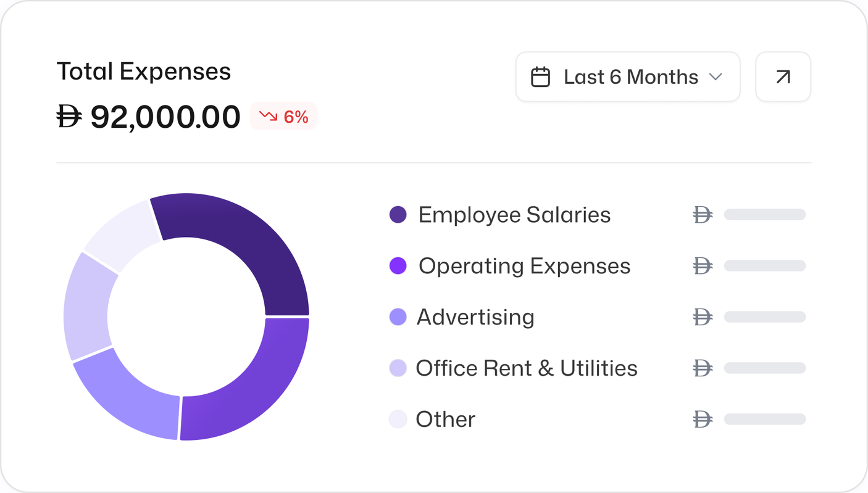This screenshot has width=868, height=493.
Task: Click the currency symbol before 92,000.00
Action: (x=69, y=116)
